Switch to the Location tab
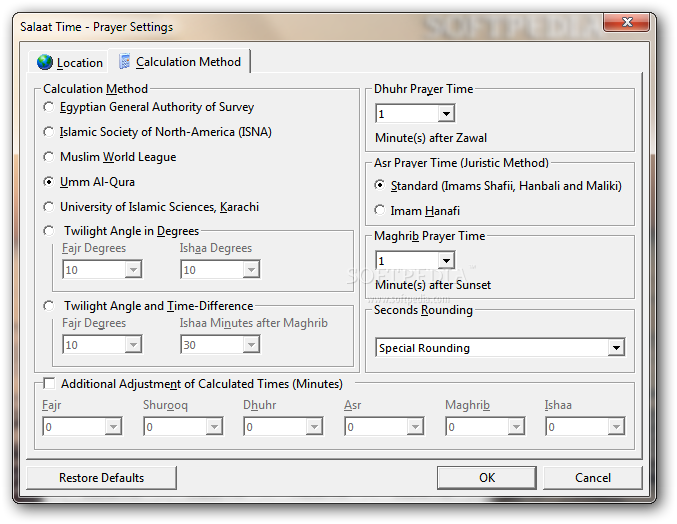677x524 pixels. 68,62
